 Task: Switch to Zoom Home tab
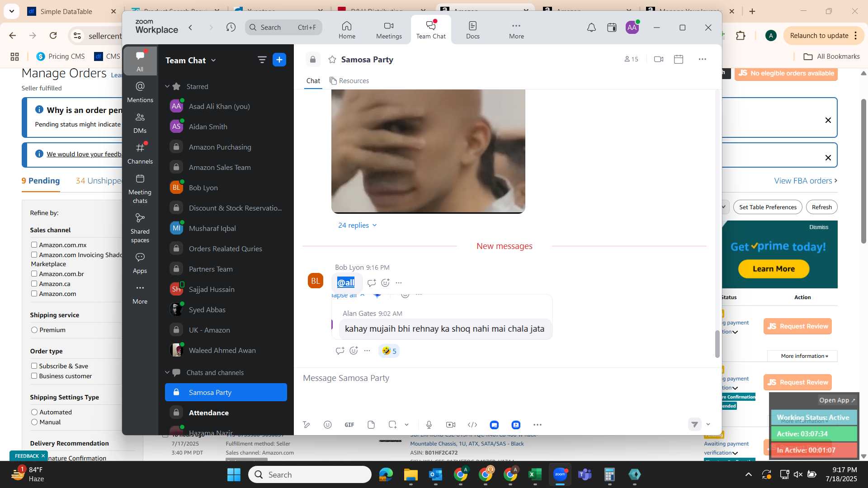coord(347,30)
